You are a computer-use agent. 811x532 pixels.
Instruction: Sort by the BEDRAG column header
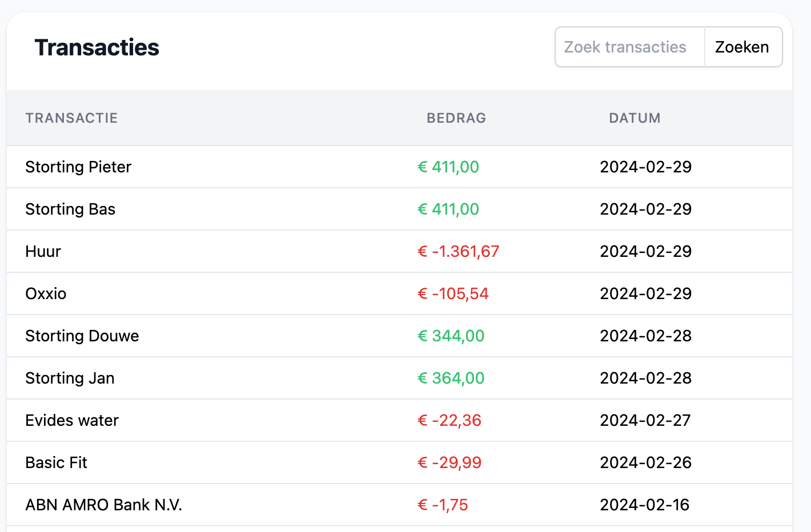click(456, 118)
